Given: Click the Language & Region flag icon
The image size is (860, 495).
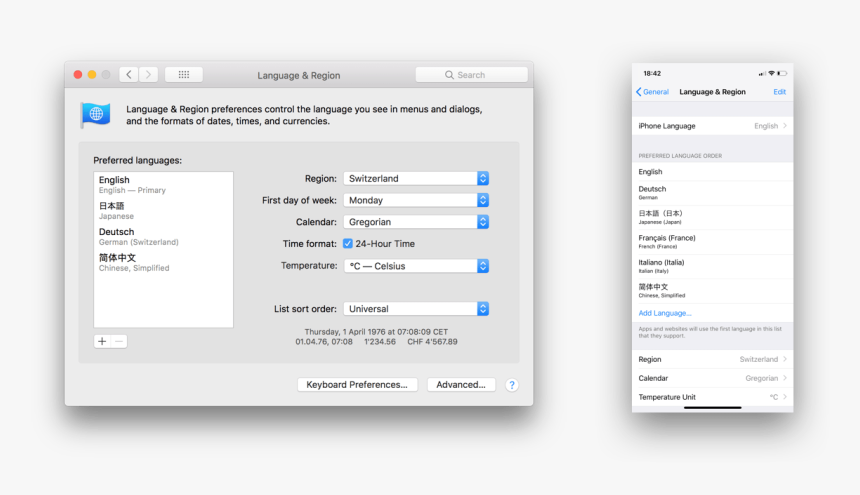Looking at the screenshot, I should [96, 115].
